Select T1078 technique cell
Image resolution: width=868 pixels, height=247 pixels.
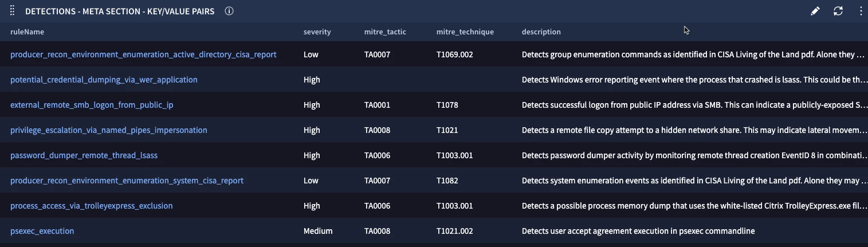click(x=447, y=105)
